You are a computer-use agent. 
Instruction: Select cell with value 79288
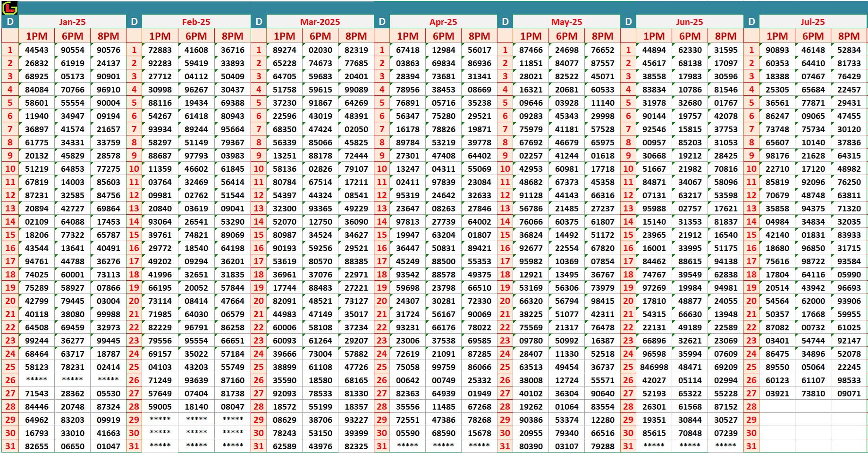tap(603, 446)
